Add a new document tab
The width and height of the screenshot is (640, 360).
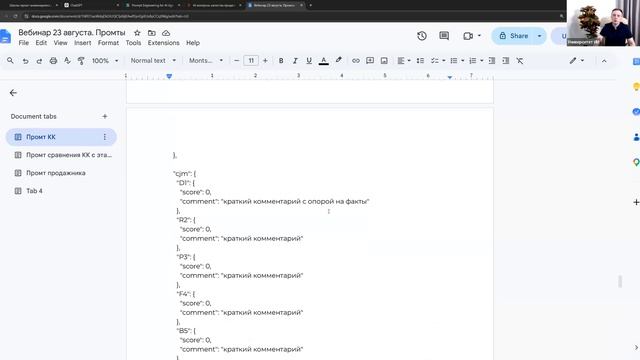pos(104,116)
